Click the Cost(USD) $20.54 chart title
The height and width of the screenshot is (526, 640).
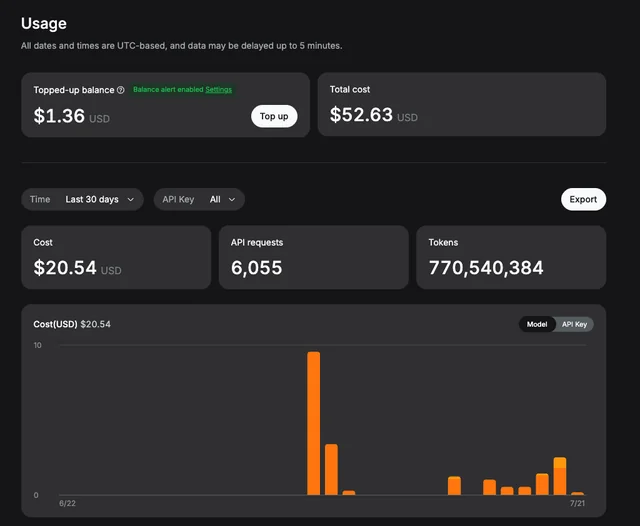[72, 324]
